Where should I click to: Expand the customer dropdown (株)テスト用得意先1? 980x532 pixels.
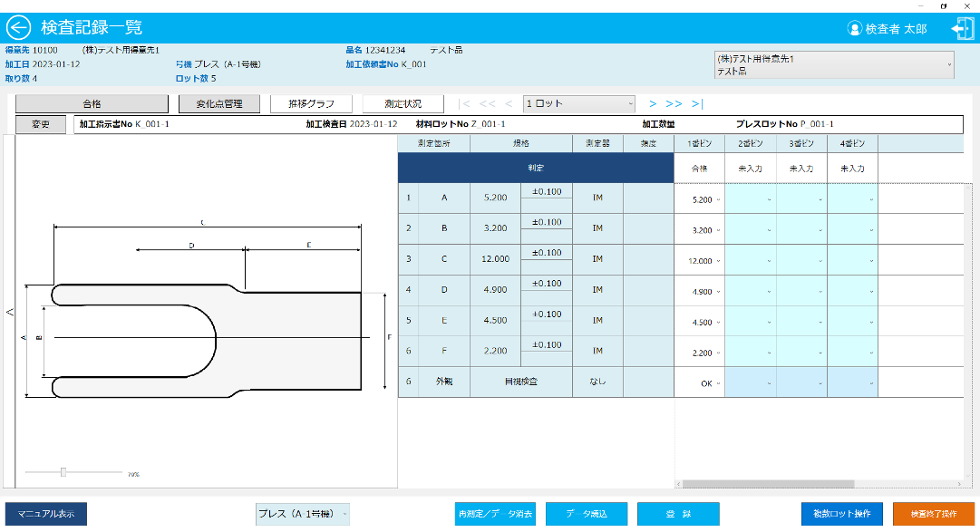point(834,64)
